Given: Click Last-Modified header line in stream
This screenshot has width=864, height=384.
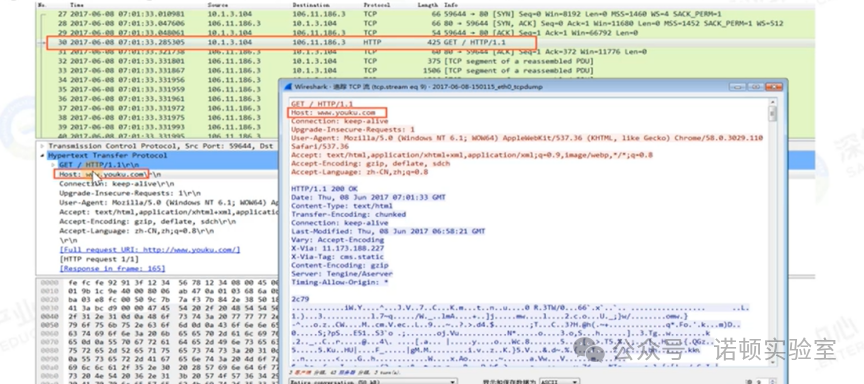Looking at the screenshot, I should (x=388, y=231).
